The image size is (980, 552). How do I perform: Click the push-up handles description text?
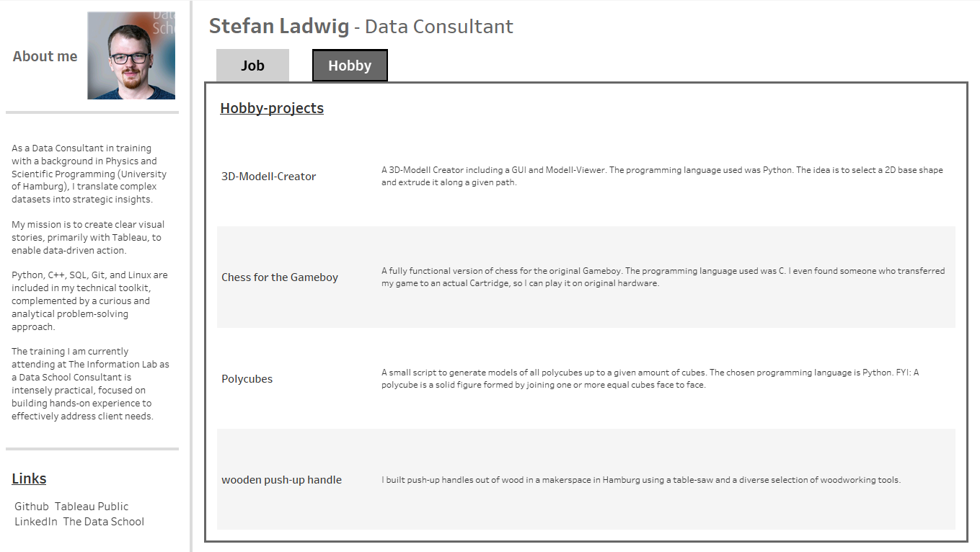pos(641,480)
